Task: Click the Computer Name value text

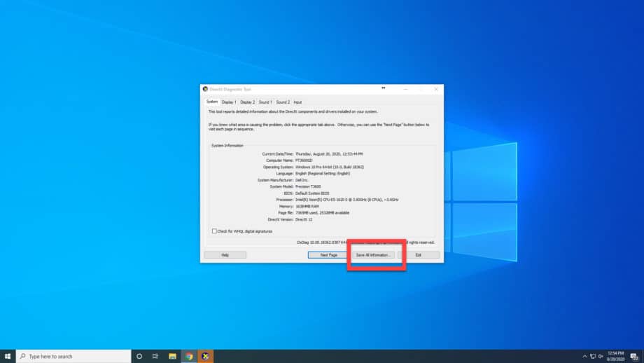Action: [304, 160]
